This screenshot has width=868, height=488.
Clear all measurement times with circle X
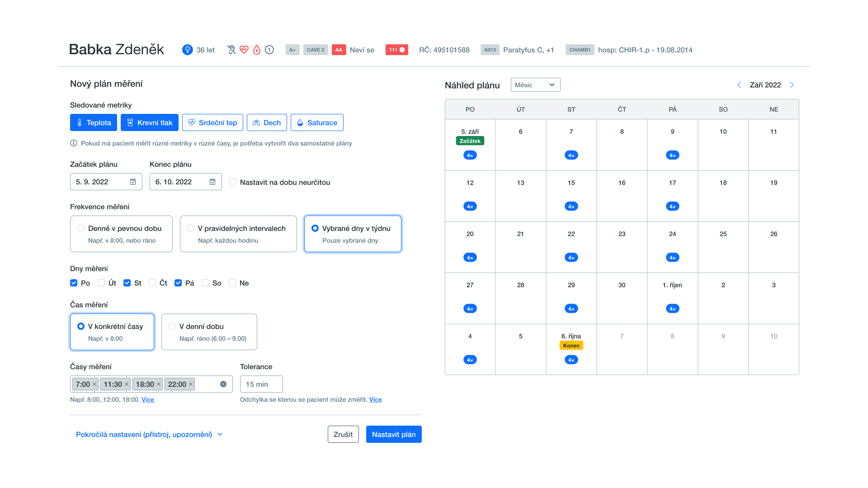point(223,384)
